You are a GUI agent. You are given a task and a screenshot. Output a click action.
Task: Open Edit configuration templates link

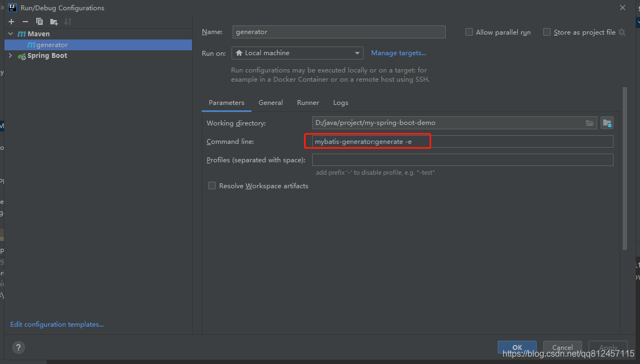point(57,325)
